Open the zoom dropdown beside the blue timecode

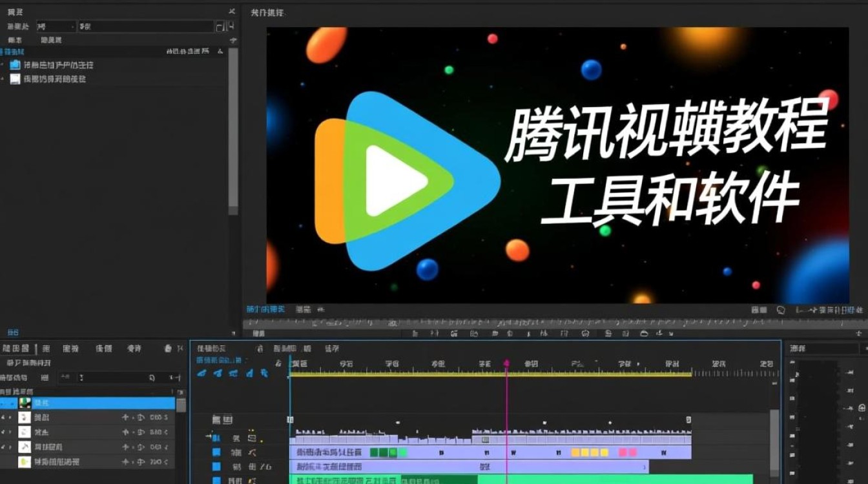pyautogui.click(x=310, y=310)
